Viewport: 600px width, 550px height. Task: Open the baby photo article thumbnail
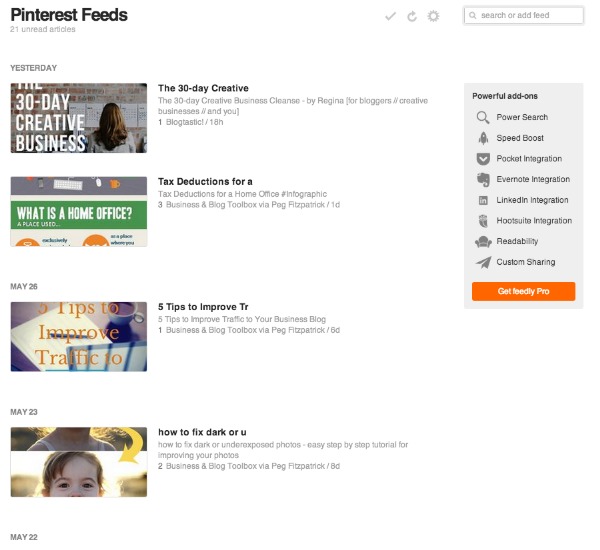tap(79, 462)
